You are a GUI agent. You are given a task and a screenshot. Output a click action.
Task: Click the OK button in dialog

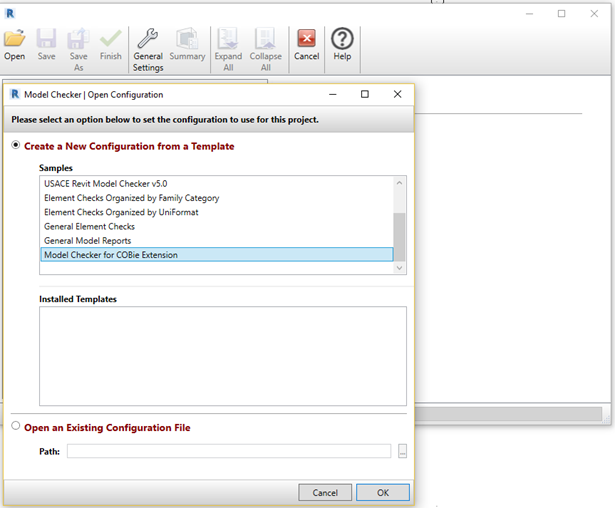[x=383, y=492]
